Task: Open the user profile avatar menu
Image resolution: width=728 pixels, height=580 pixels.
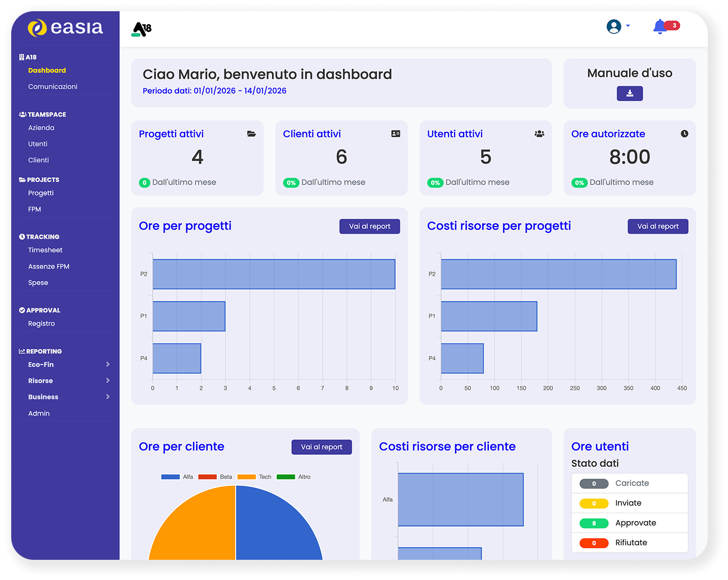Action: [x=615, y=26]
